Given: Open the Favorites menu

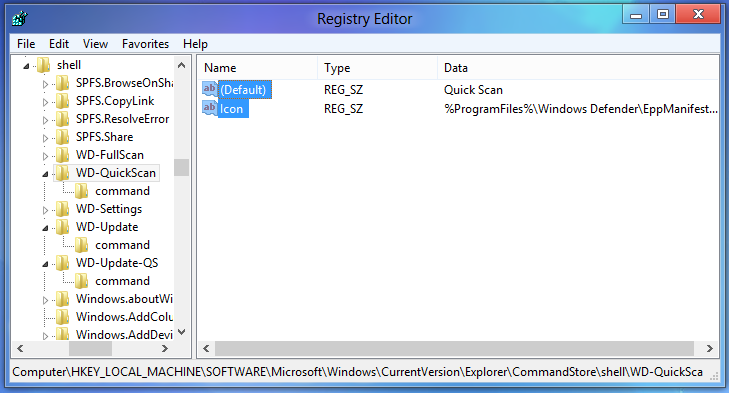Looking at the screenshot, I should [146, 44].
